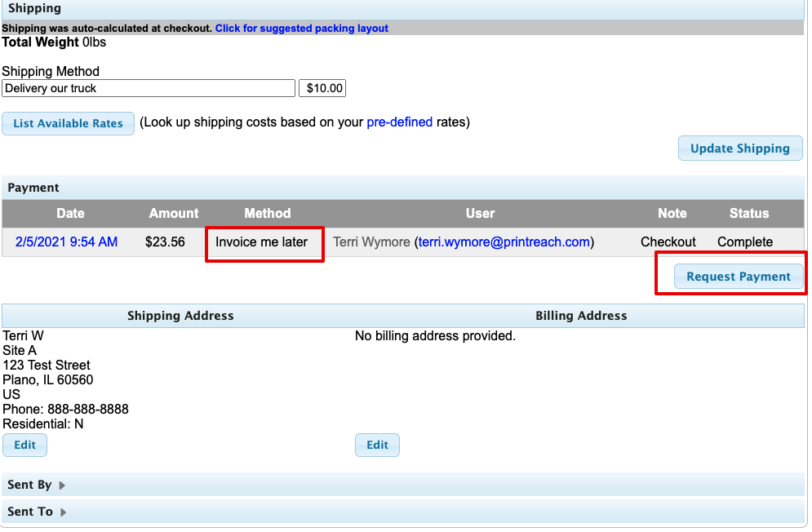List available shipping rates
812x532 pixels.
click(x=68, y=123)
